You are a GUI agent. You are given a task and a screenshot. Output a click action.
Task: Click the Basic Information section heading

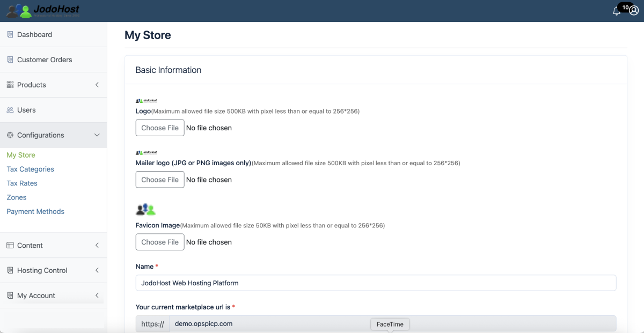169,70
